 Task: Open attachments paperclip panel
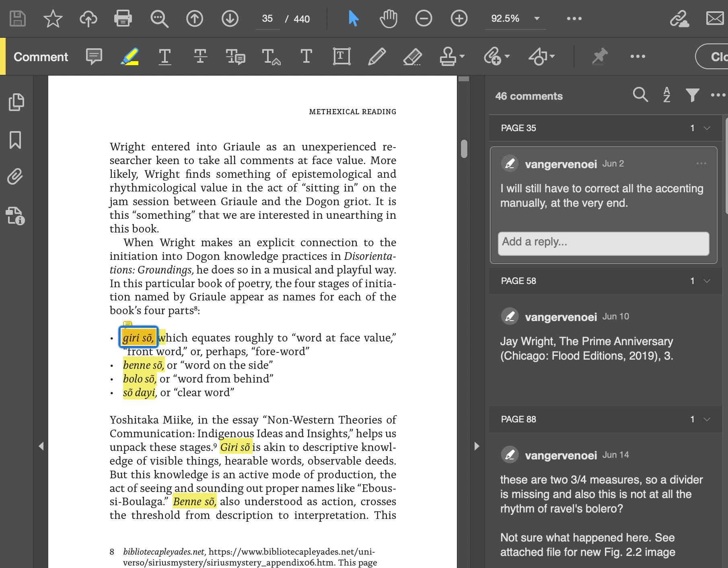pos(15,177)
